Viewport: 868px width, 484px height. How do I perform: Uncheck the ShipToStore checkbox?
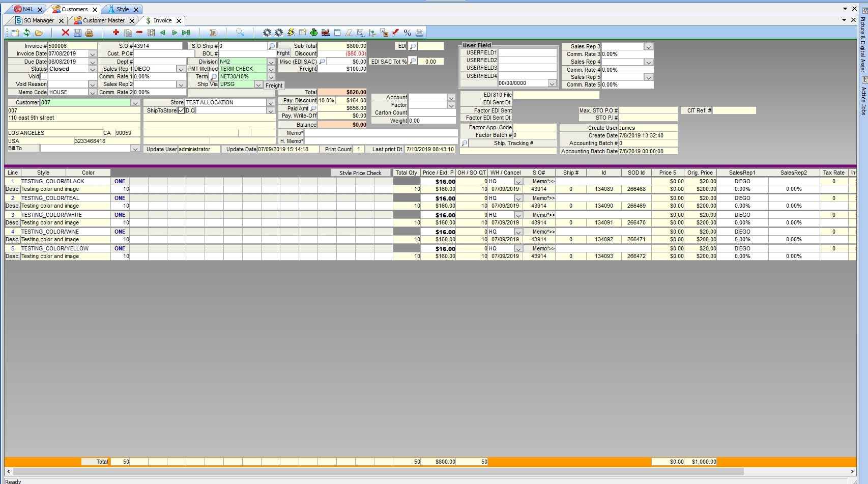coord(181,110)
